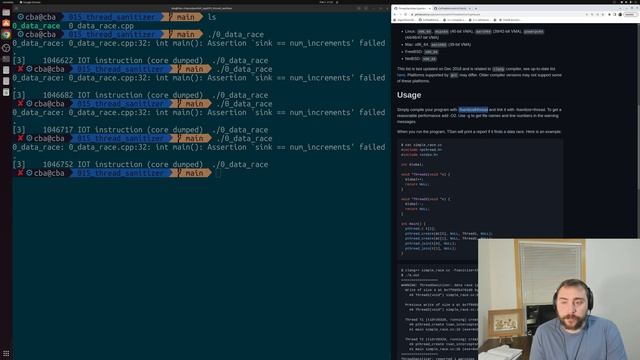Screen dimensions: 640x360
Task: Click the Update button in Chrome toolbar
Action: pos(630,14)
